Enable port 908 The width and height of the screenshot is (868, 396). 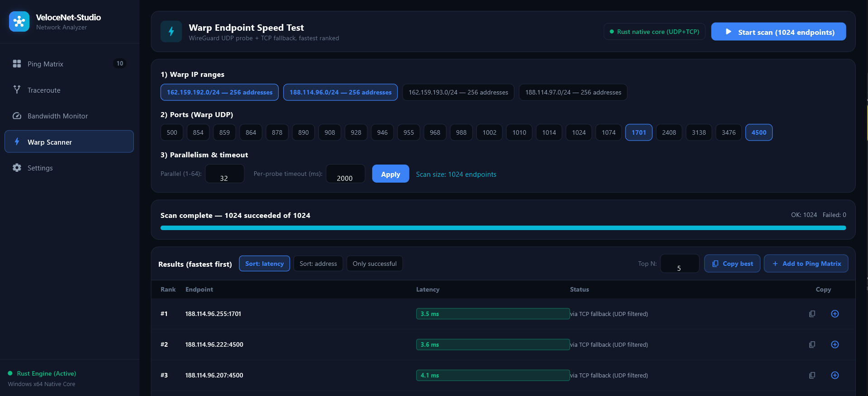[330, 132]
